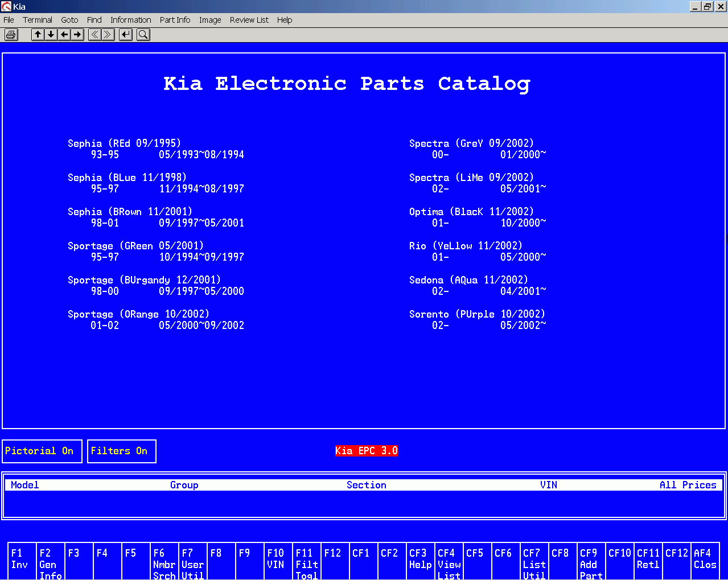Viewport: 728px width, 580px height.
Task: Open the Part Info menu
Action: tap(175, 20)
